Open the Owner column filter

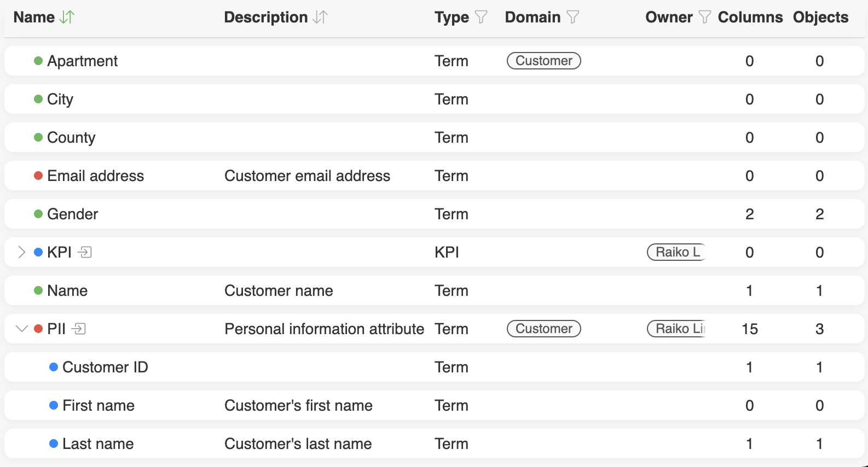705,17
